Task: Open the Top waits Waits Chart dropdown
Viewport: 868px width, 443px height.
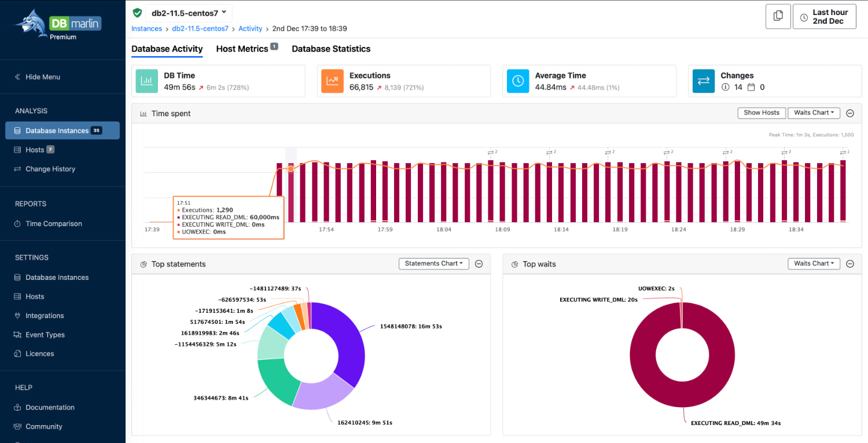Action: click(815, 264)
